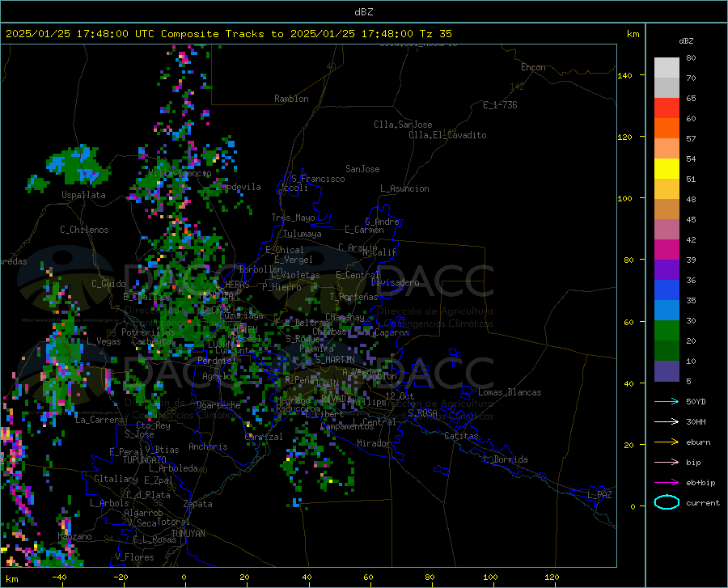
Task: Click the Manzano place label
Action: (74, 536)
